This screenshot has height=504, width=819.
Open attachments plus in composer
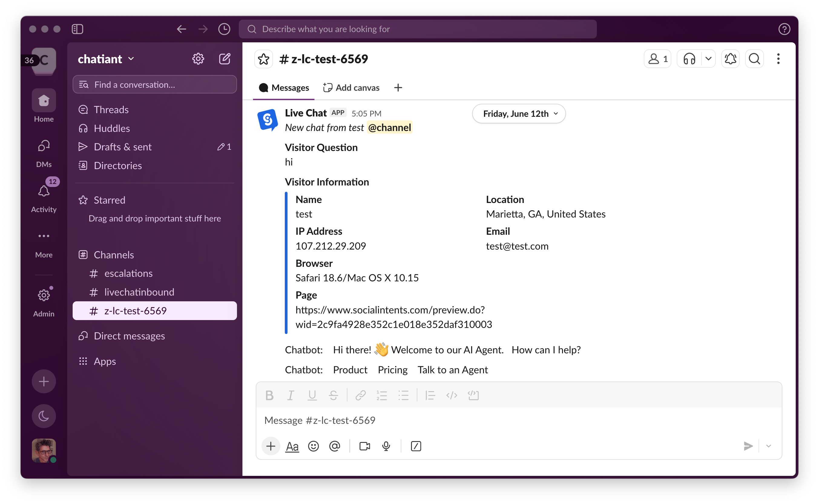tap(271, 446)
